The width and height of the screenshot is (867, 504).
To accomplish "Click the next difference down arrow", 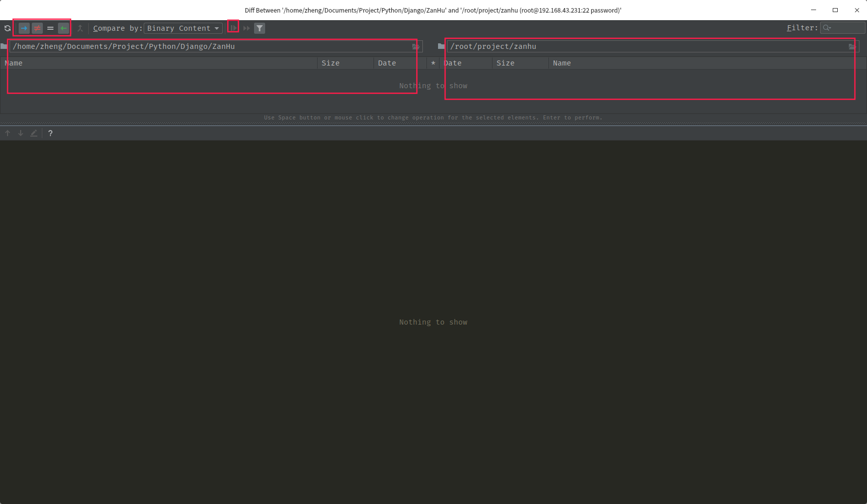I will (x=21, y=133).
